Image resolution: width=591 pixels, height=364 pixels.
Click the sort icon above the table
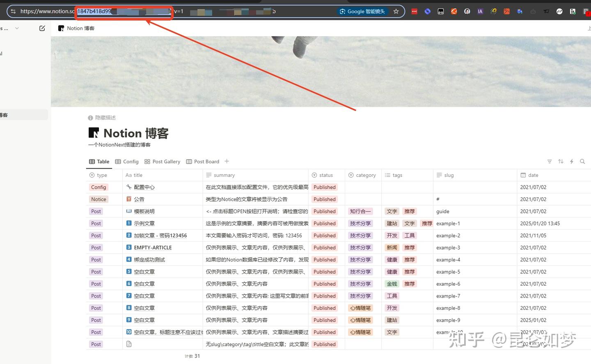[561, 161]
